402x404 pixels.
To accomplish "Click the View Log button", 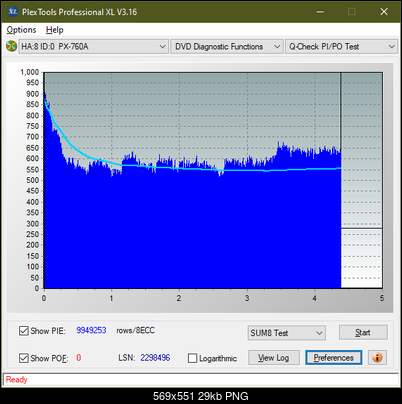I will pos(274,358).
